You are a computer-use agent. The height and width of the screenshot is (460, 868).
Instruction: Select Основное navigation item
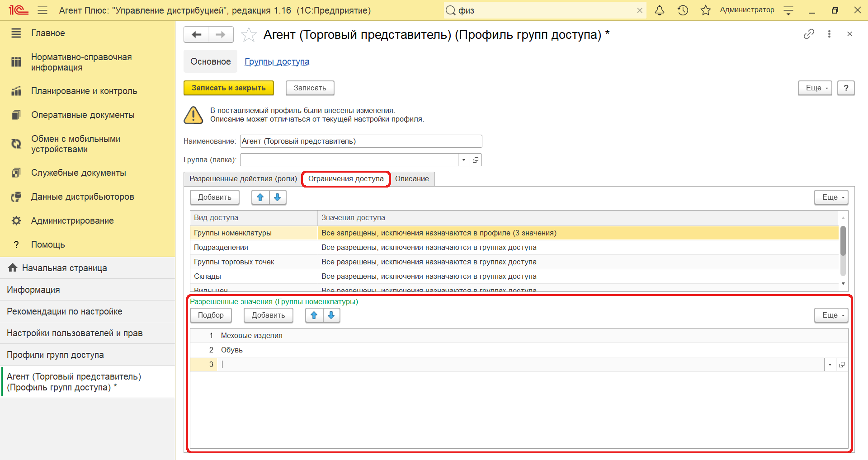(210, 61)
